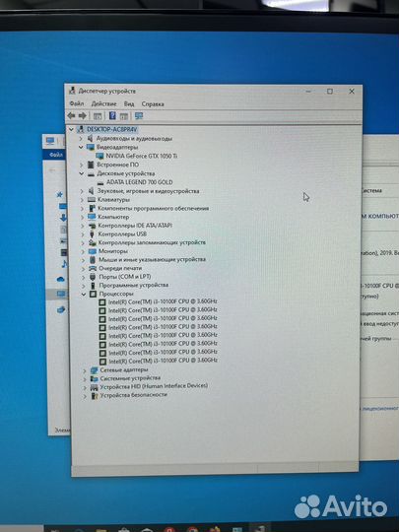Collapse the DESKTOP-AC8PR4V root node
This screenshot has height=532, width=399.
(x=71, y=130)
